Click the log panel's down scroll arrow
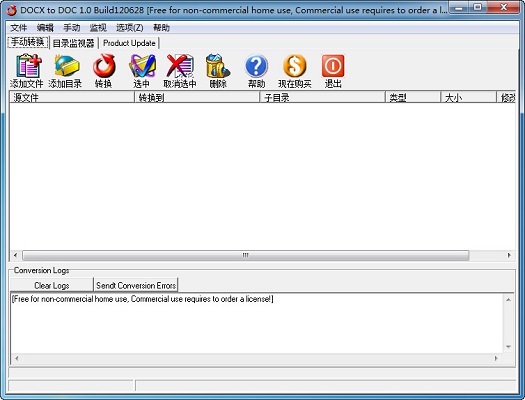The image size is (525, 400). click(508, 346)
